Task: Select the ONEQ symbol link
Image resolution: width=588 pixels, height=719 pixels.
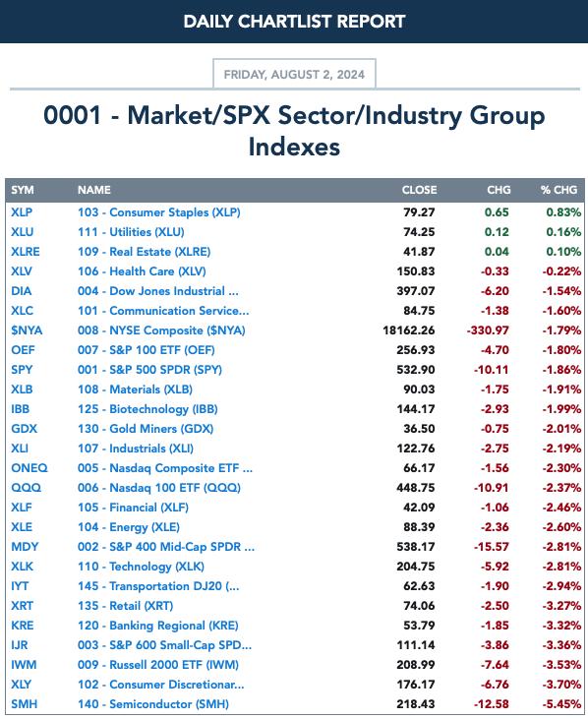Action: coord(29,468)
